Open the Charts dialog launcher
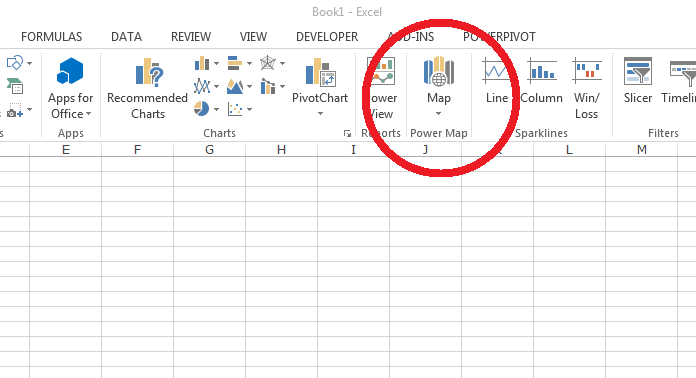Viewport: 696px width, 378px height. click(347, 134)
